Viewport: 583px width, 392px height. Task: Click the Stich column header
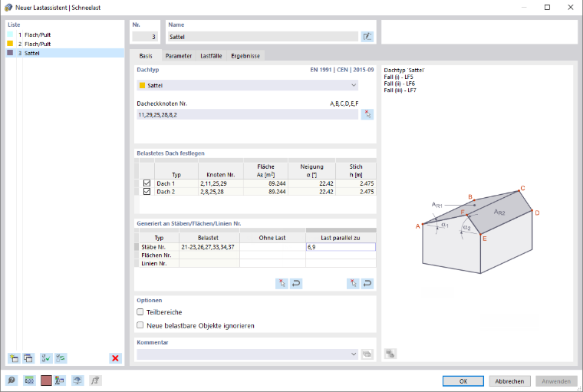click(x=356, y=171)
